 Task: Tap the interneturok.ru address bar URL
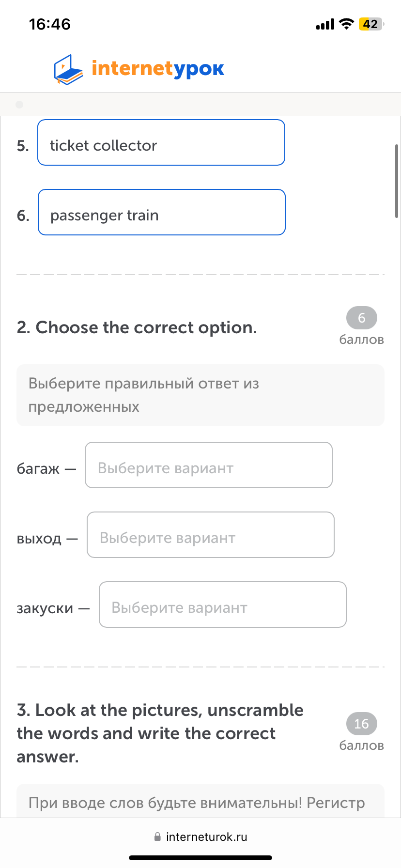(x=206, y=837)
